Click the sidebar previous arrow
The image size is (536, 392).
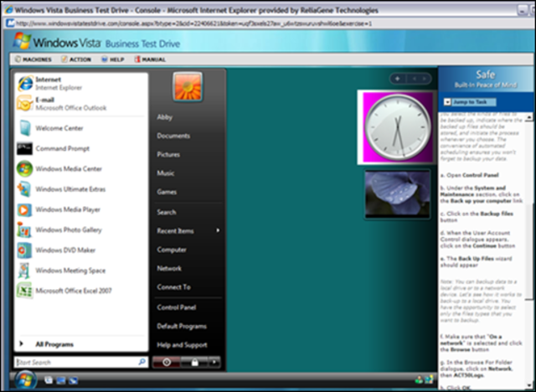[414, 79]
